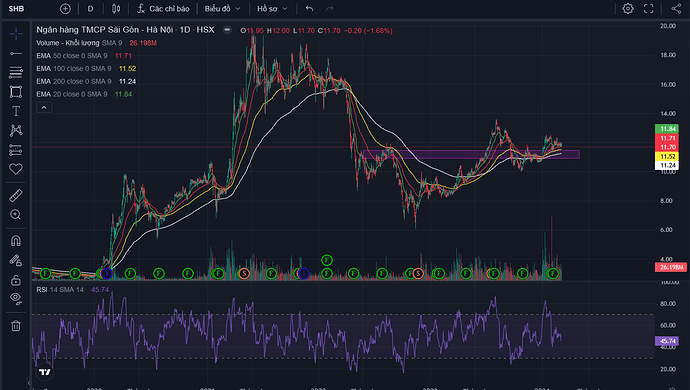Hide all drawings with eye icon
The width and height of the screenshot is (690, 390).
(16, 298)
